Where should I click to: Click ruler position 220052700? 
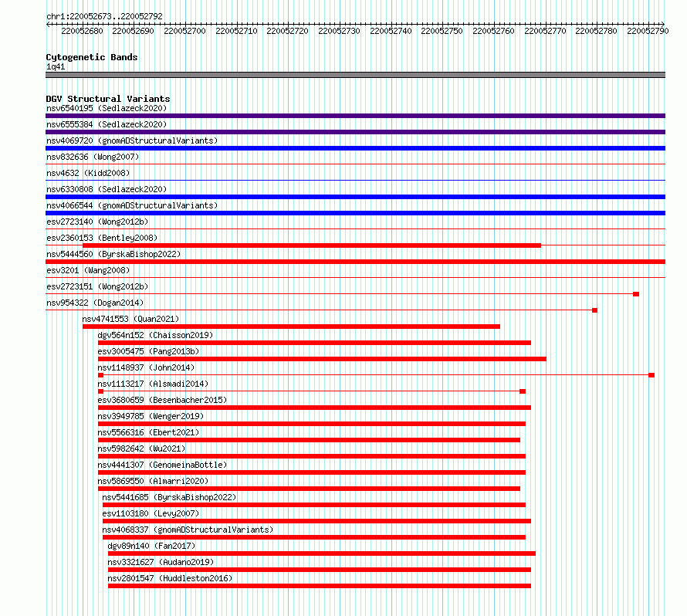click(x=185, y=31)
